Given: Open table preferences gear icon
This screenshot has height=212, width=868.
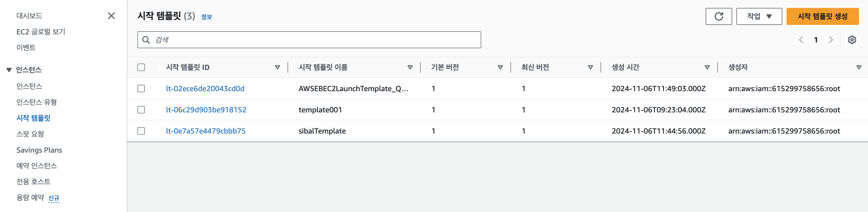Looking at the screenshot, I should point(852,40).
